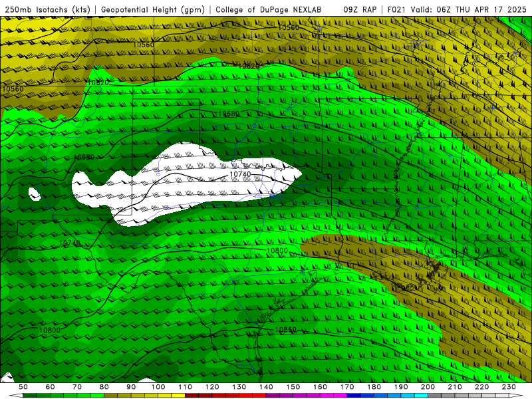Click the color bar label 180
Viewport: 532px width, 399px height.
[x=374, y=387]
